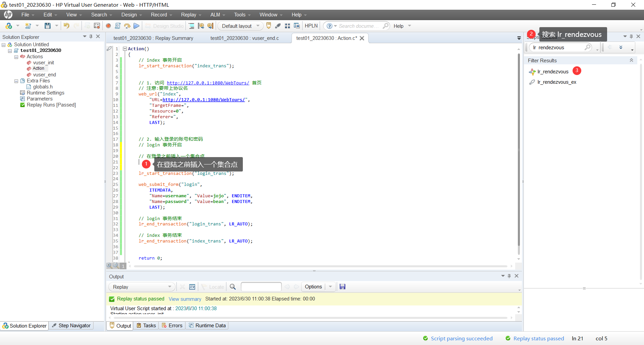
Task: Click the View summary link
Action: point(185,299)
